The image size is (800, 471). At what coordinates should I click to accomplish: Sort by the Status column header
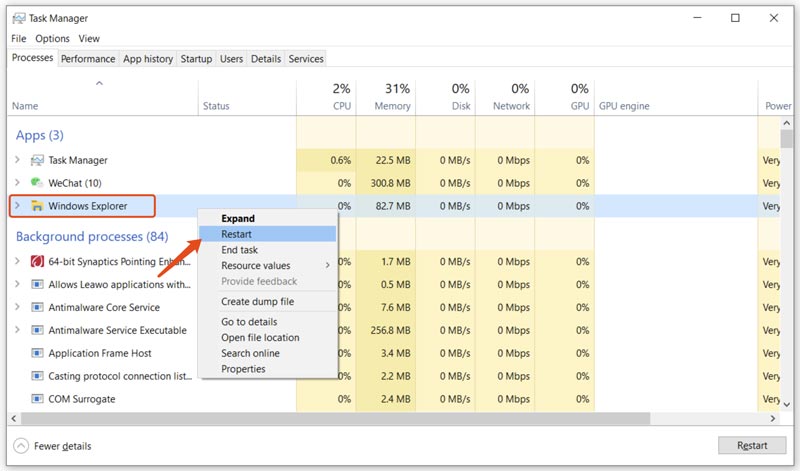pos(247,97)
